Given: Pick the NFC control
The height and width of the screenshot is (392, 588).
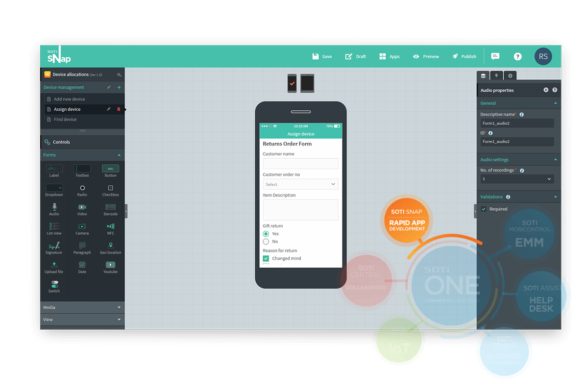Looking at the screenshot, I should pyautogui.click(x=111, y=229).
